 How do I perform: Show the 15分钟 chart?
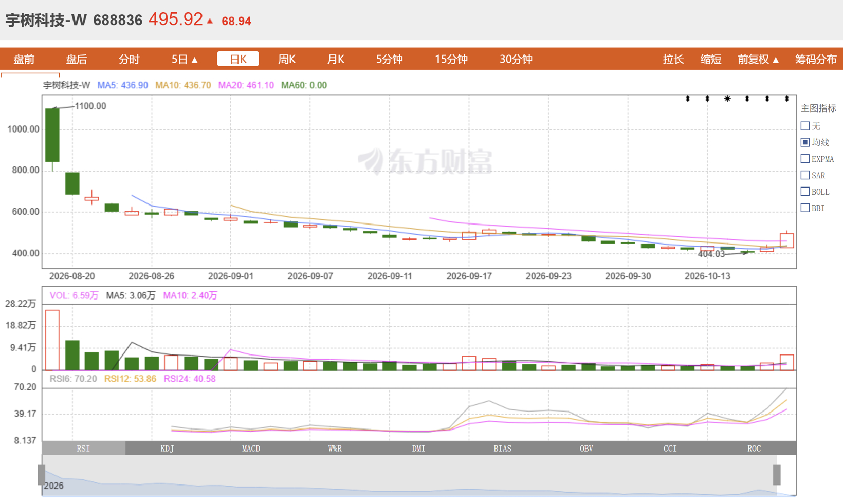point(451,59)
